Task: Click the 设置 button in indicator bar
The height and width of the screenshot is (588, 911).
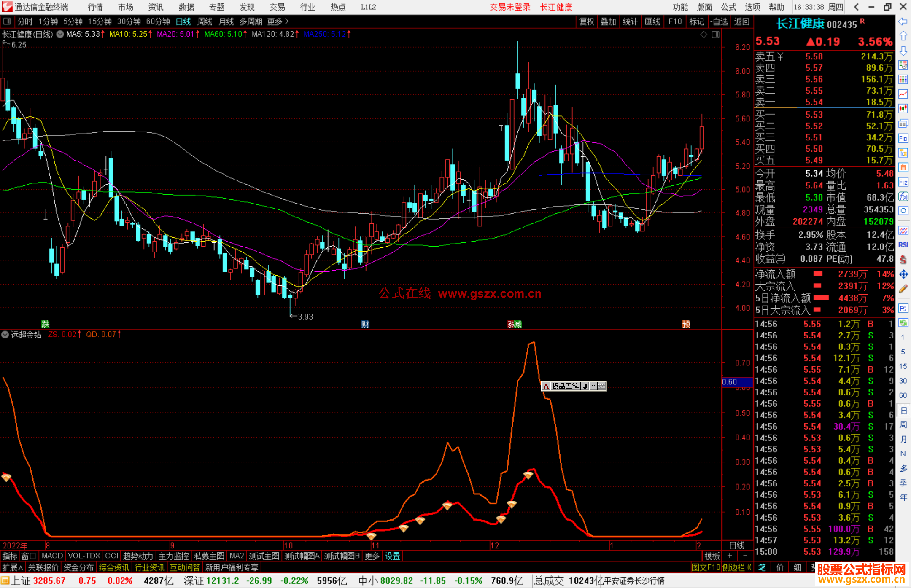Action: 392,556
